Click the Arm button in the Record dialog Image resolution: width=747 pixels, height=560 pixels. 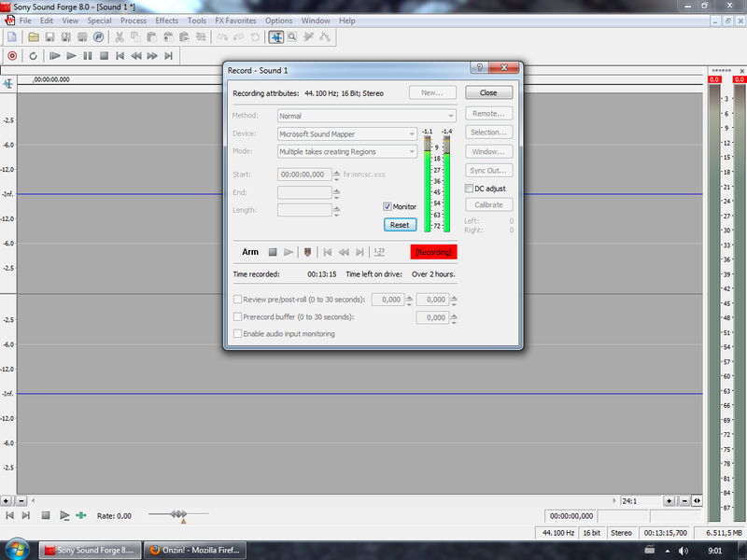(250, 252)
